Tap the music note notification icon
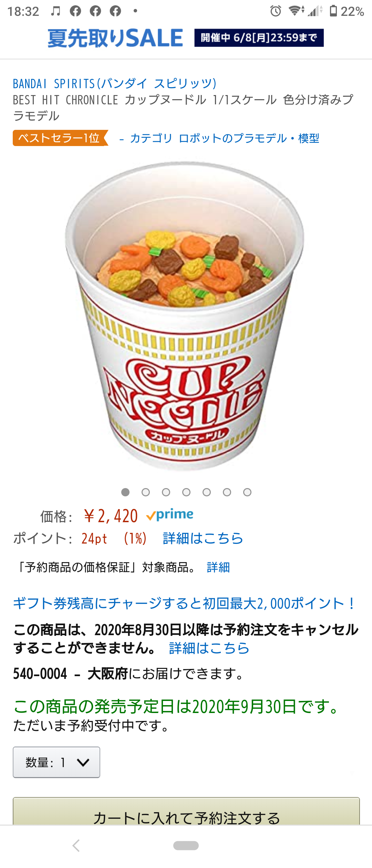The image size is (372, 868). (x=55, y=11)
